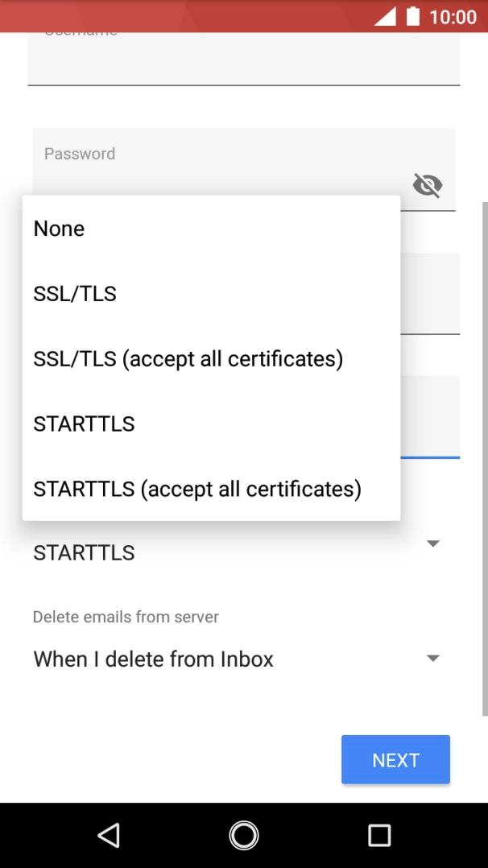Tap the Android home circle icon
Image resolution: width=488 pixels, height=868 pixels.
coord(244,835)
